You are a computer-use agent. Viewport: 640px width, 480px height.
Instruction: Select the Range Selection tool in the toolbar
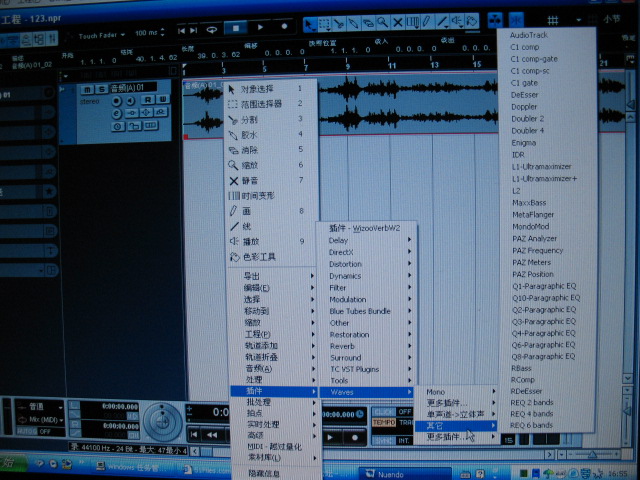point(324,24)
